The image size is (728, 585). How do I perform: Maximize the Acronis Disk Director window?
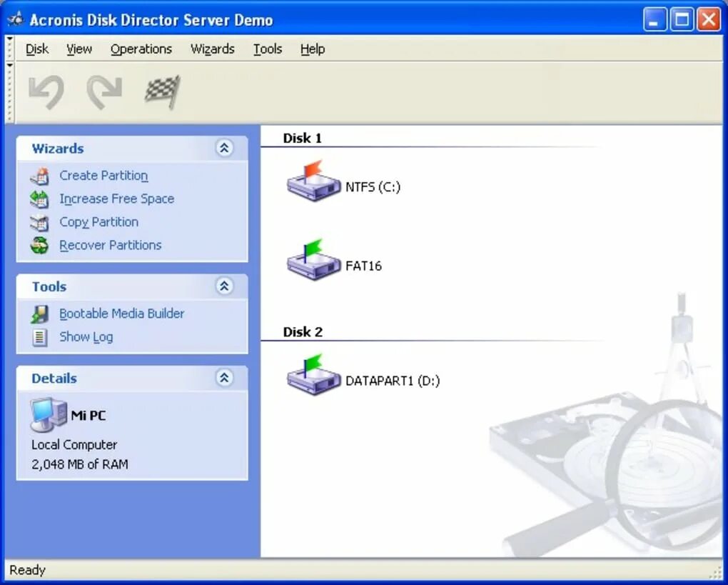click(x=682, y=19)
